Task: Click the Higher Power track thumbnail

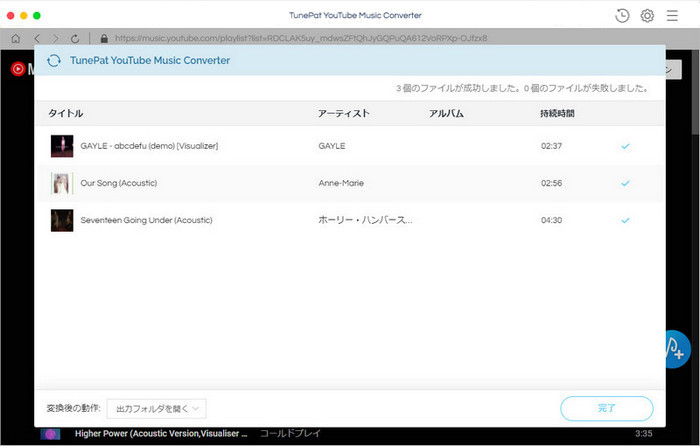Action: pyautogui.click(x=50, y=433)
